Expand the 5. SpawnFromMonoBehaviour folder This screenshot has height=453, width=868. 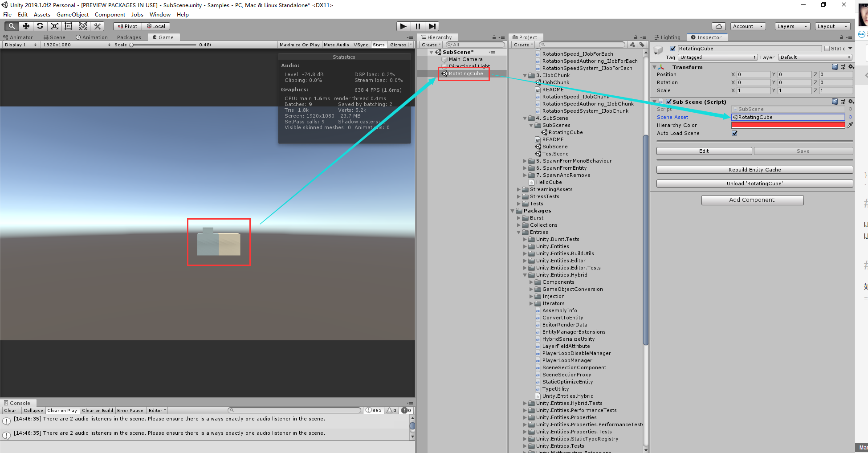point(525,161)
